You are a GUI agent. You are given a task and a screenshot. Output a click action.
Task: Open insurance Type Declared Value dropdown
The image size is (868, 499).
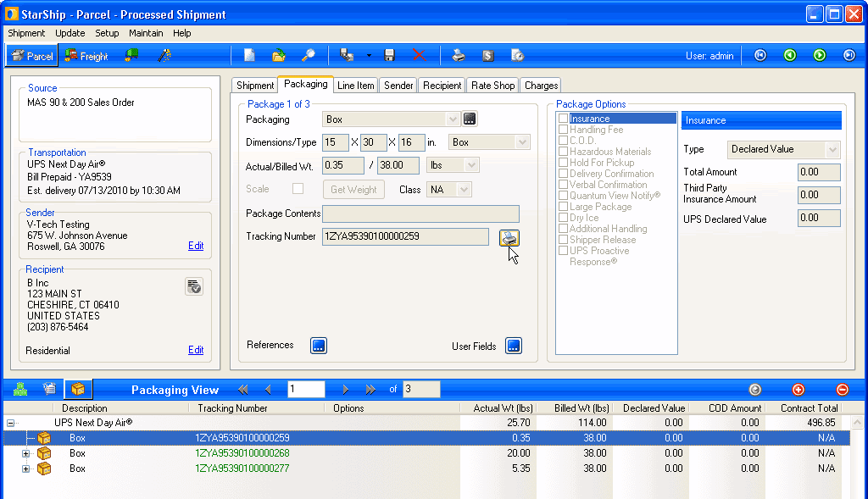(x=832, y=149)
